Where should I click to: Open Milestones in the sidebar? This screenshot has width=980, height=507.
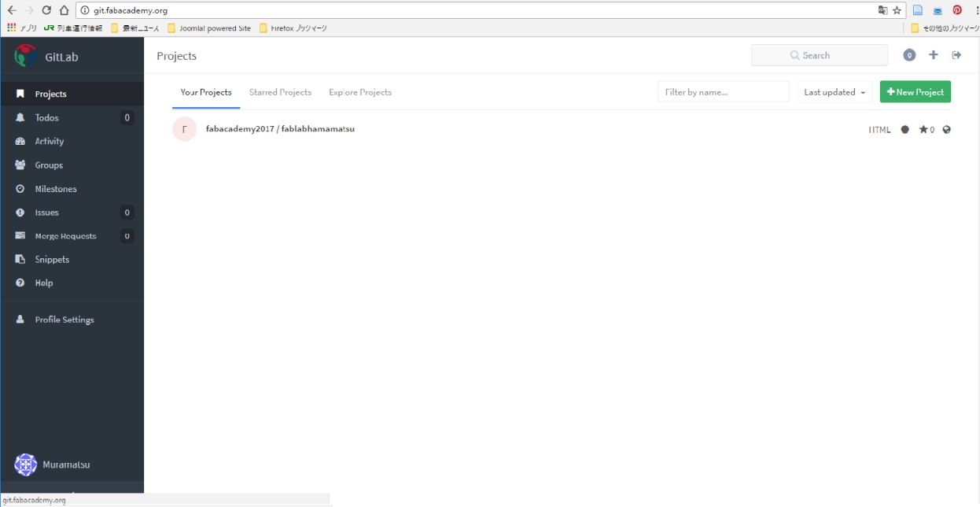click(x=72, y=188)
